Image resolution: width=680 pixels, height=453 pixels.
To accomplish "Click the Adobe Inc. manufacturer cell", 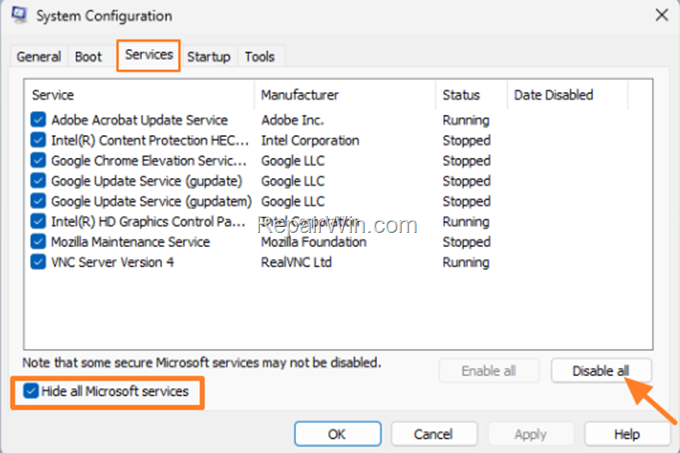I will point(292,120).
